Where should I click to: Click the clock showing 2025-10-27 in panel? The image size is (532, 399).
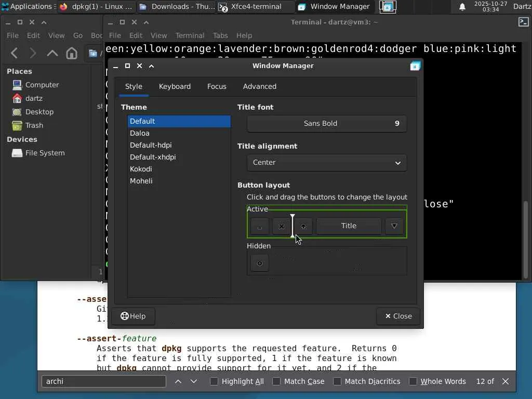coord(490,6)
